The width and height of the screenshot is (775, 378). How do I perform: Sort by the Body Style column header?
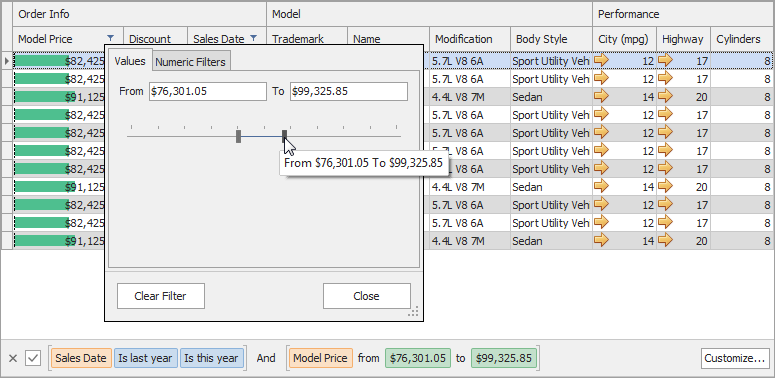point(551,39)
